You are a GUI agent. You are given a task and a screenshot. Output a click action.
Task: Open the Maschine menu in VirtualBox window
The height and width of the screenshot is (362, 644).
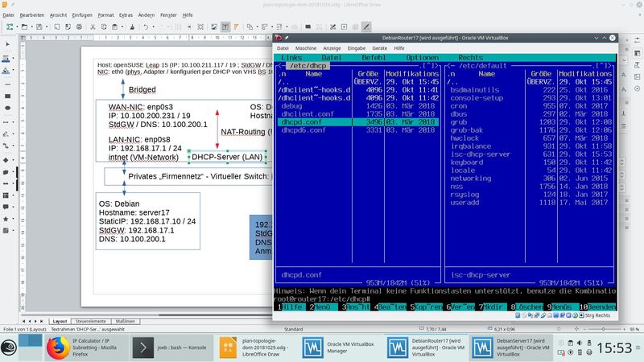pos(306,48)
